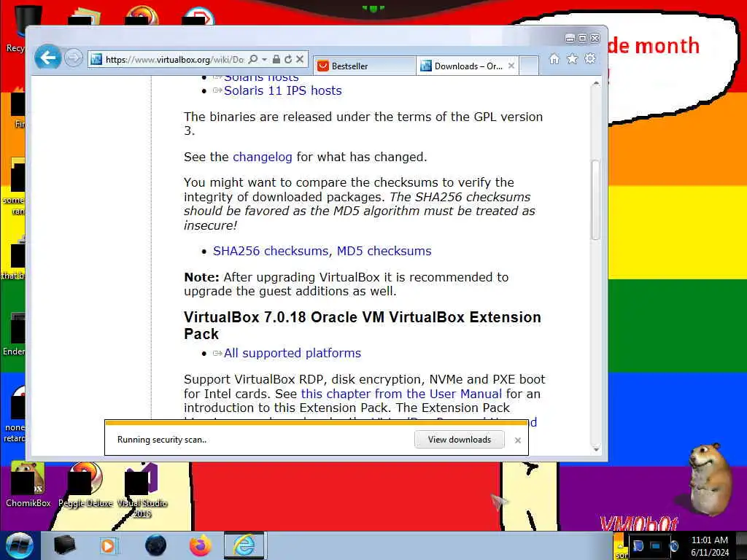This screenshot has height=560, width=747.
Task: Stop loading with the address bar X icon
Action: pyautogui.click(x=300, y=59)
